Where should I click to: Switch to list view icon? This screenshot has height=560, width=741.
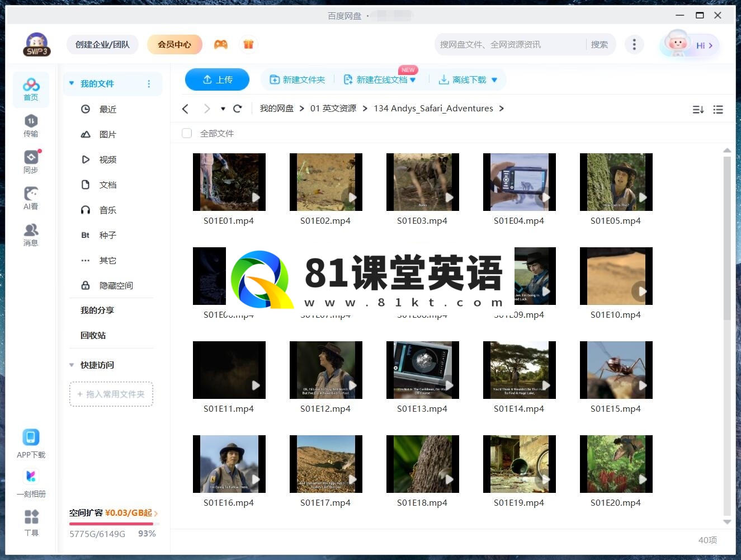click(x=718, y=110)
